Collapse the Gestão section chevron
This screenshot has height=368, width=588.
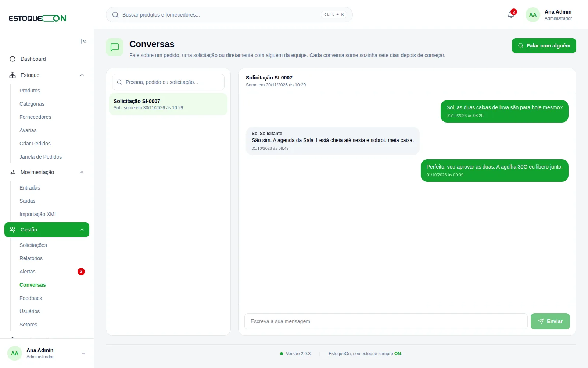82,230
